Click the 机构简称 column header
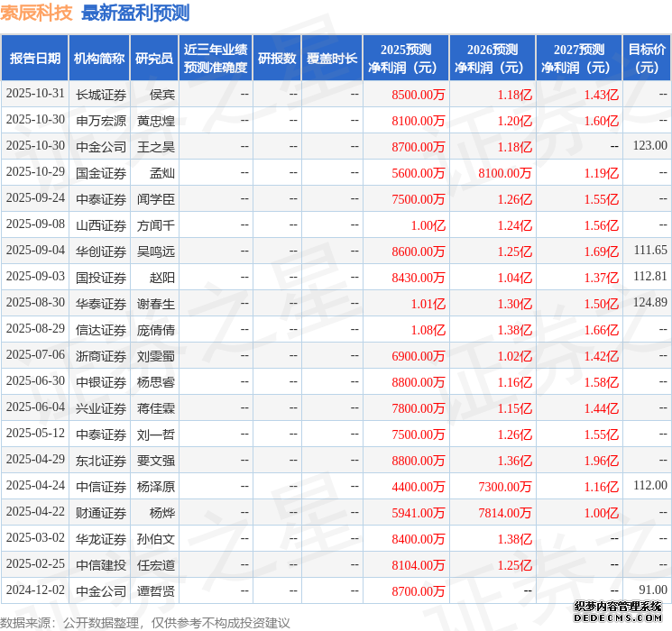672x631 pixels. tap(99, 59)
